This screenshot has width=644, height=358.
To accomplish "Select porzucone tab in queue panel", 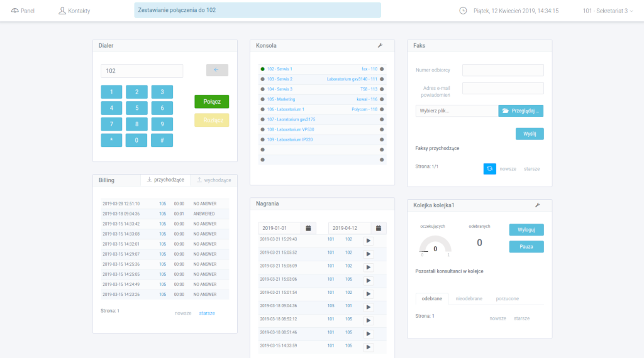I will point(508,298).
